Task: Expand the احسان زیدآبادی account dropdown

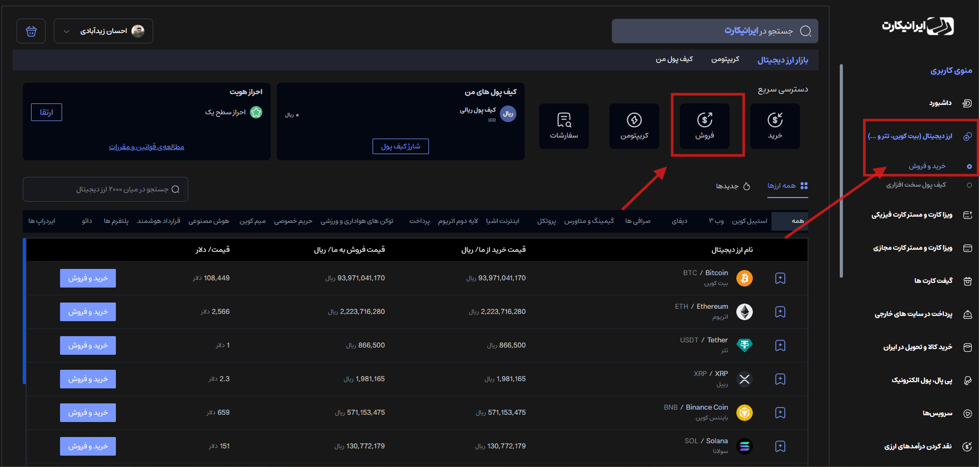Action: [103, 31]
